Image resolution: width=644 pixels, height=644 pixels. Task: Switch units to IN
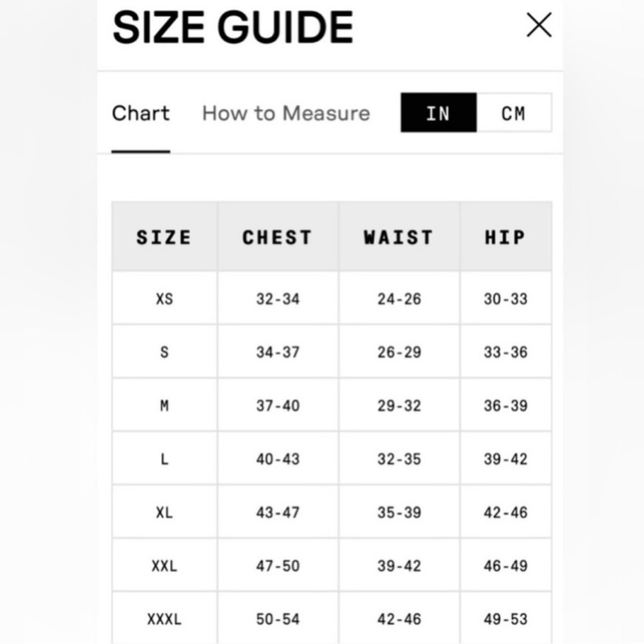[x=439, y=113]
